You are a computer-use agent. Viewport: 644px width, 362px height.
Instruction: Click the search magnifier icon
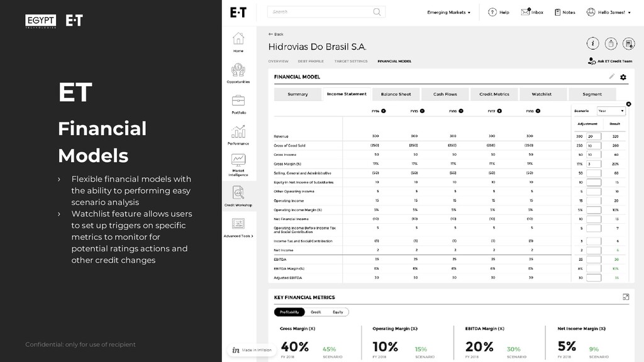pyautogui.click(x=377, y=12)
